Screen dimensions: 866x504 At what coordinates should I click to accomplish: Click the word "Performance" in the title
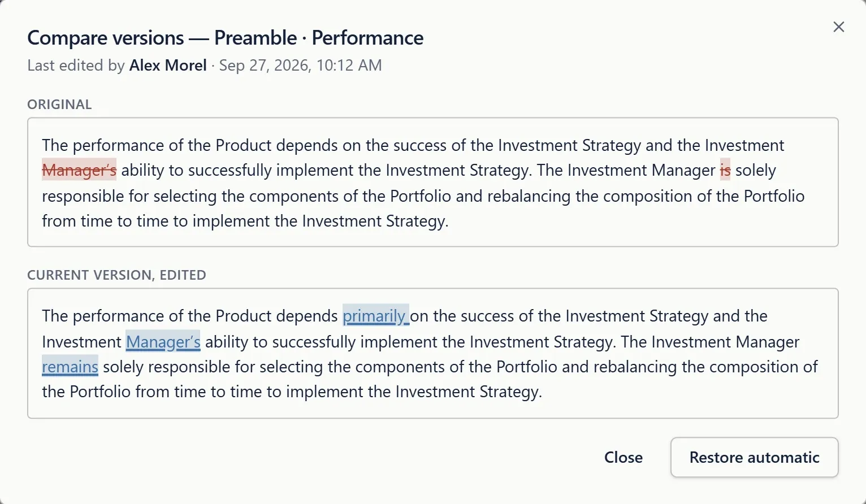pos(367,38)
